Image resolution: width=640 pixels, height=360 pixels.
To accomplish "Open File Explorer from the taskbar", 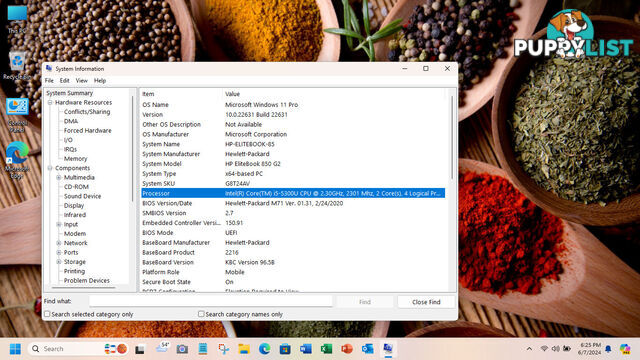I will (244, 349).
